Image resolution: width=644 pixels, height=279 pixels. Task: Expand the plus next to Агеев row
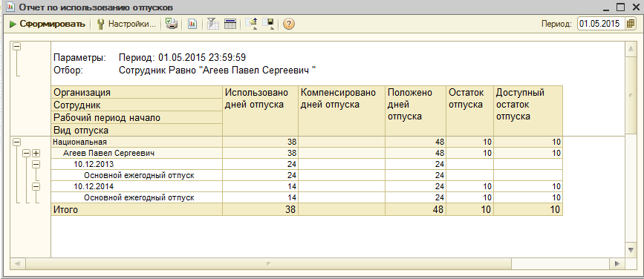(x=36, y=153)
